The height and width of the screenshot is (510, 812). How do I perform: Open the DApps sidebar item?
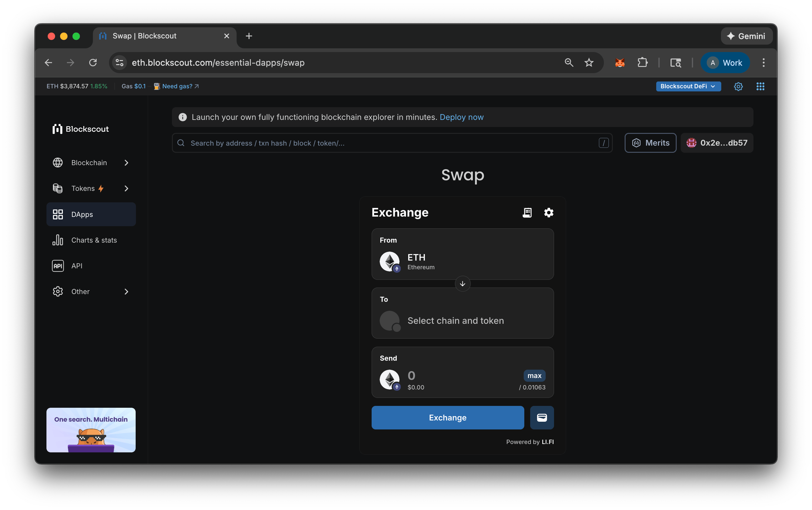(x=91, y=214)
